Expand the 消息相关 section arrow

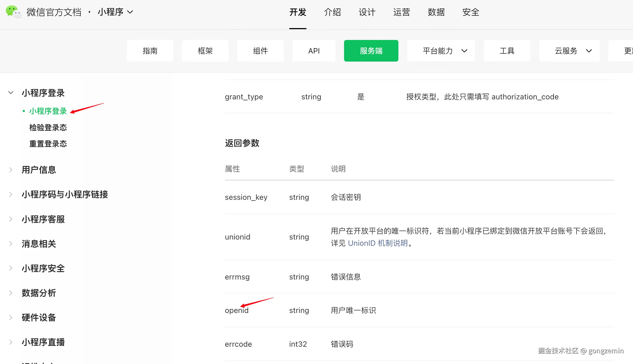point(11,244)
